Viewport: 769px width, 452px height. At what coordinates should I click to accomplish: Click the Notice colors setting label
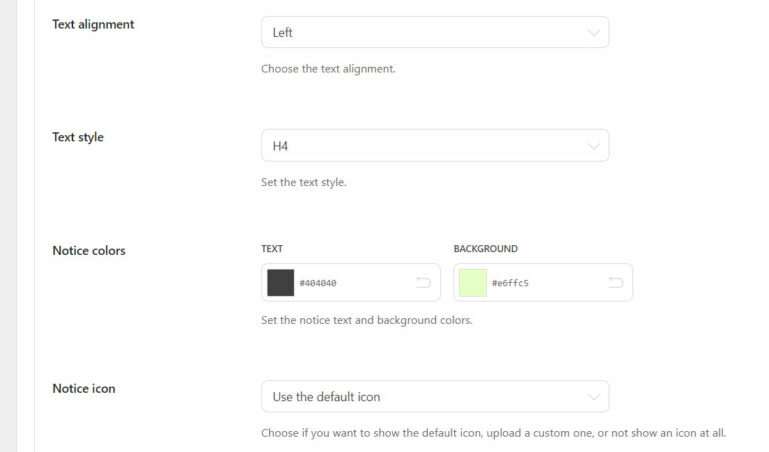point(89,251)
